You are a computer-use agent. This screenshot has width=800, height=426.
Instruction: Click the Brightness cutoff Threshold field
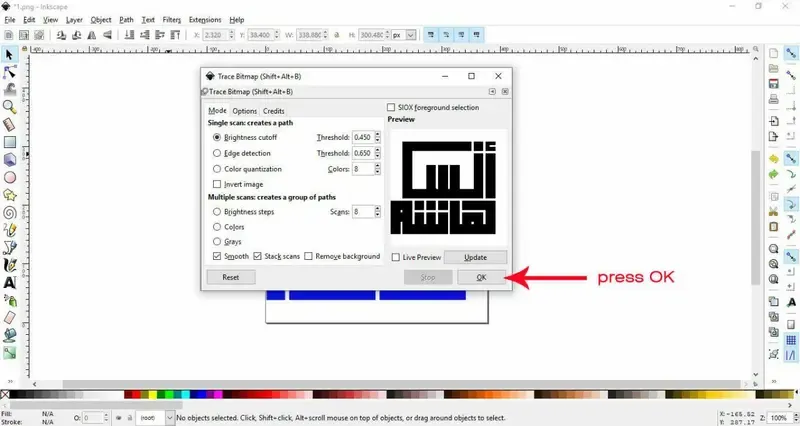click(x=362, y=137)
